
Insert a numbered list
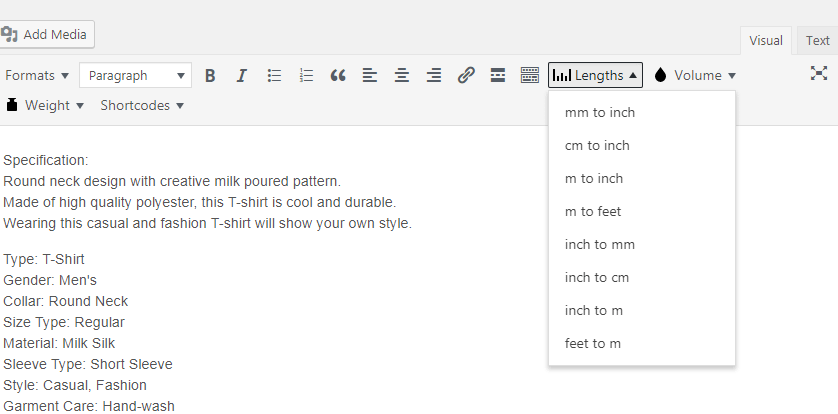point(307,75)
